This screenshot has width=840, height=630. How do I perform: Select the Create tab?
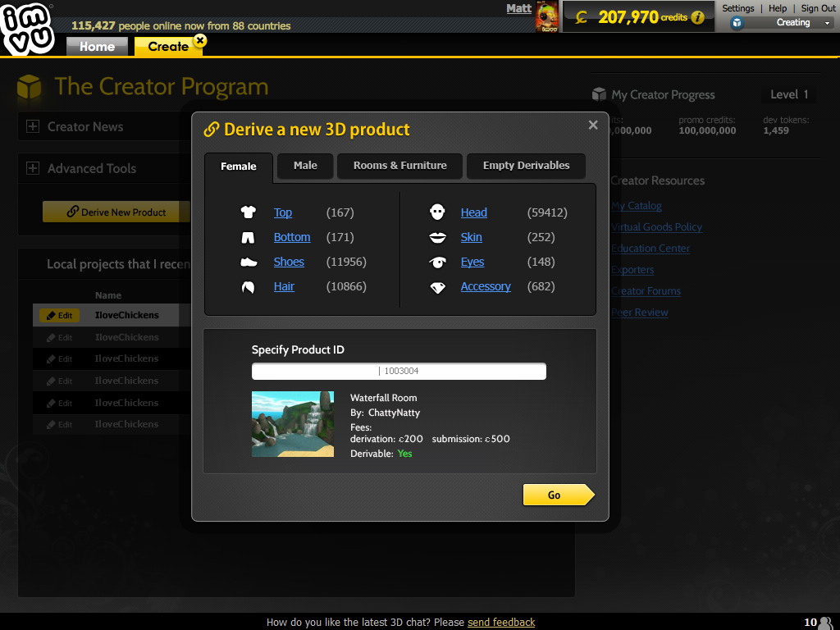[x=167, y=47]
